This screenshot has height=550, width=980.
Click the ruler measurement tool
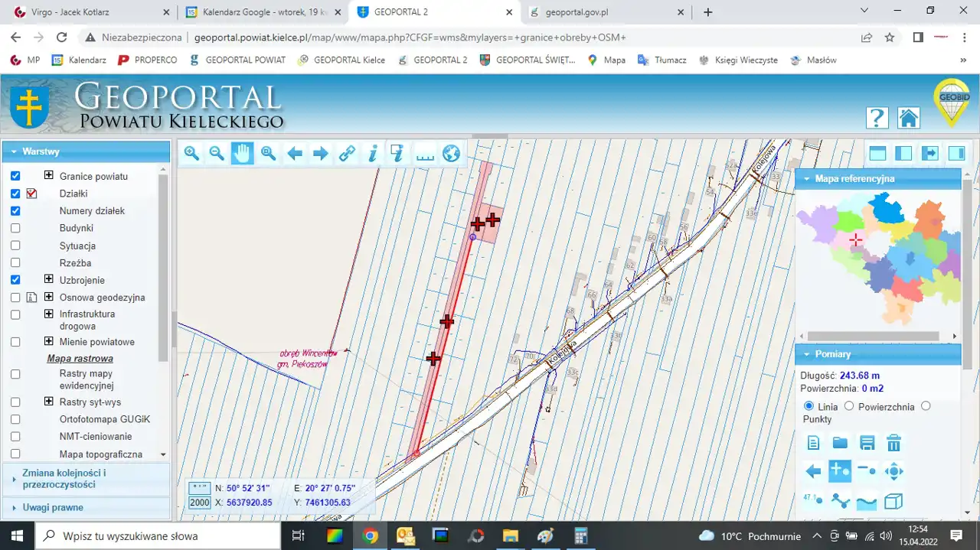coord(424,154)
